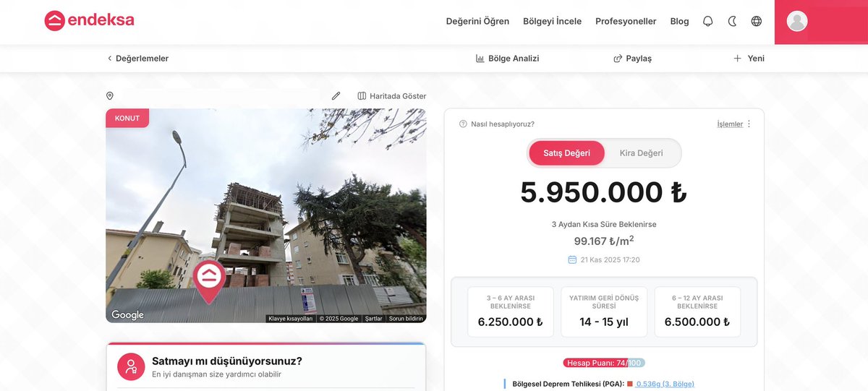The width and height of the screenshot is (868, 391).
Task: Open Nasıl hesaplıyoruz? help
Action: point(497,124)
